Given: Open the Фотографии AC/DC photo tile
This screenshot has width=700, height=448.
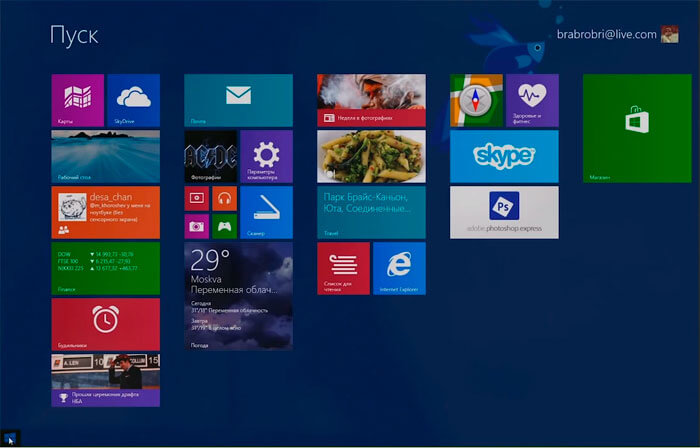Looking at the screenshot, I should [x=211, y=157].
